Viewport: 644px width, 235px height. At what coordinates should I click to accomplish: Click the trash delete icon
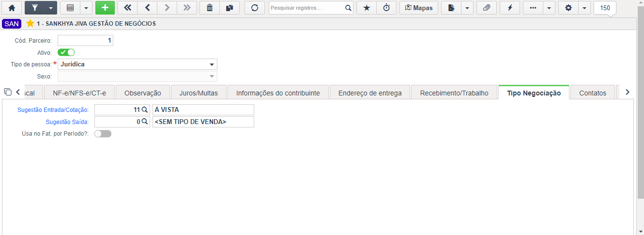pyautogui.click(x=209, y=8)
